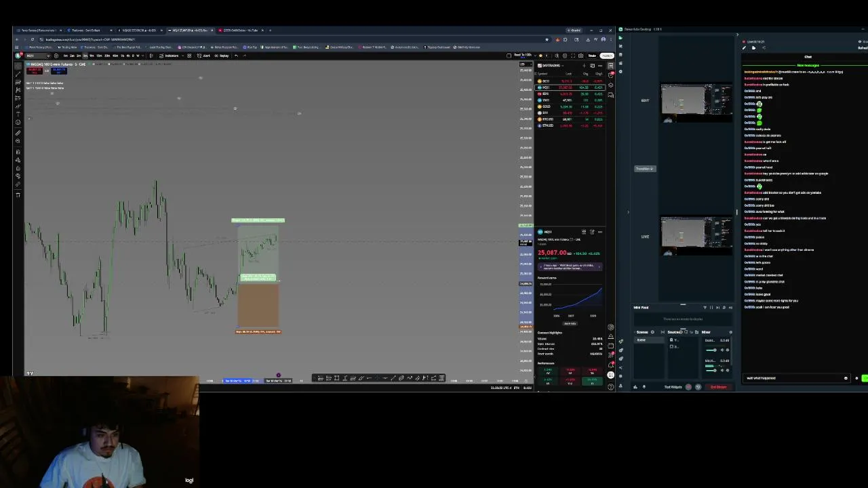Undo the last chart action

point(236,56)
